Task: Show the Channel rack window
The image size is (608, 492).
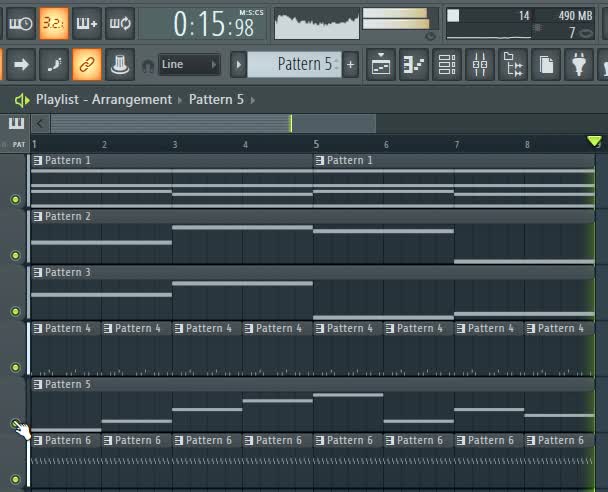Action: pos(447,65)
